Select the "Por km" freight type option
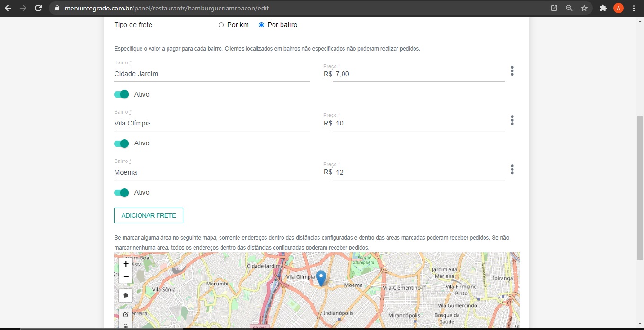The height and width of the screenshot is (330, 644). point(221,25)
